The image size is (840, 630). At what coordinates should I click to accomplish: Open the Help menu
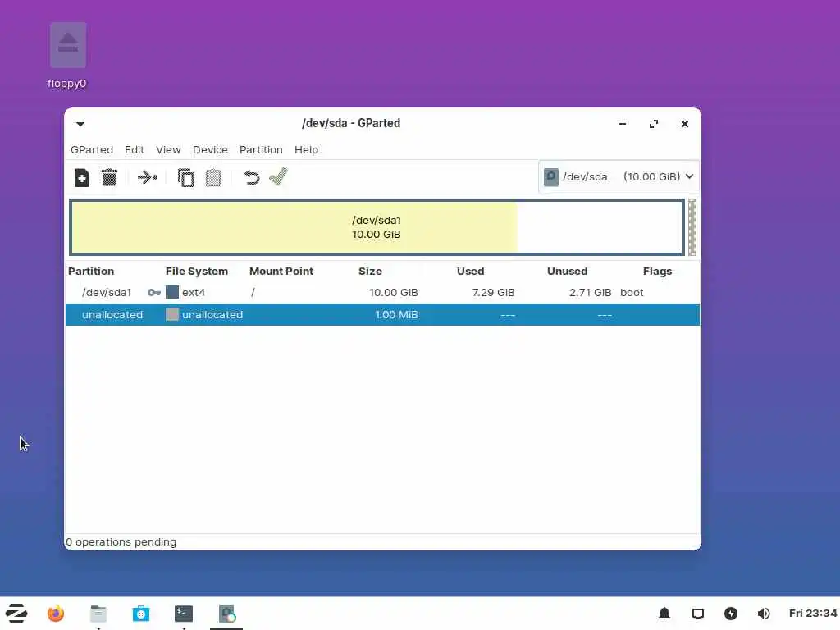pyautogui.click(x=306, y=149)
